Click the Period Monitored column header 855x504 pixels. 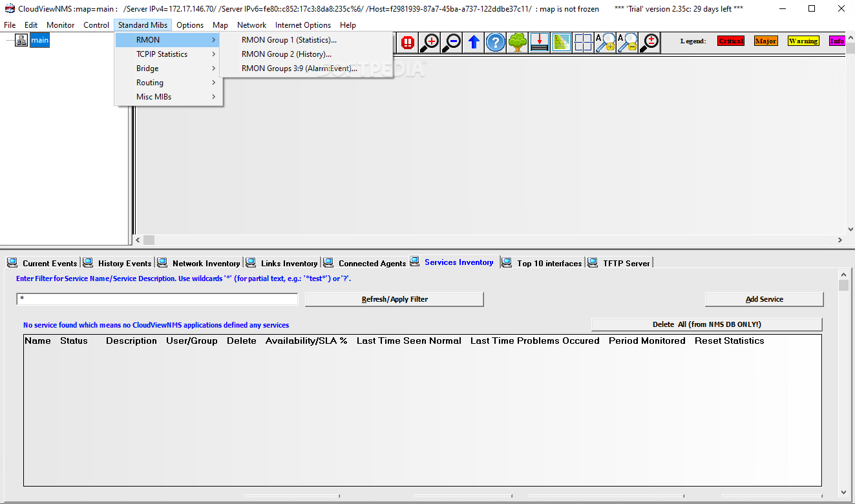(x=647, y=341)
